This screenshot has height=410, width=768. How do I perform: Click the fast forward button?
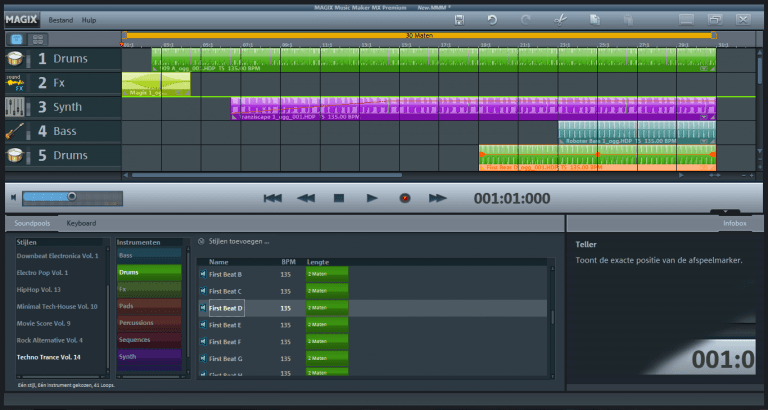pyautogui.click(x=438, y=198)
